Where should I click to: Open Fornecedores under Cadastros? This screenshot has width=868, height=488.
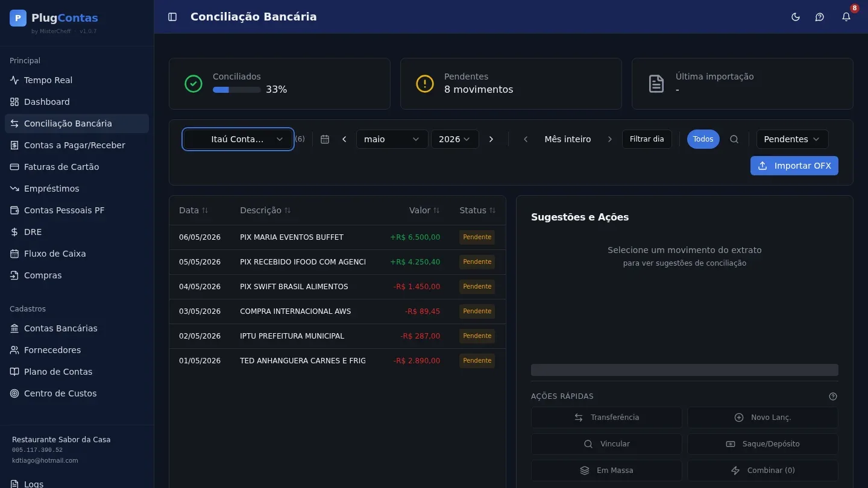[x=77, y=350]
